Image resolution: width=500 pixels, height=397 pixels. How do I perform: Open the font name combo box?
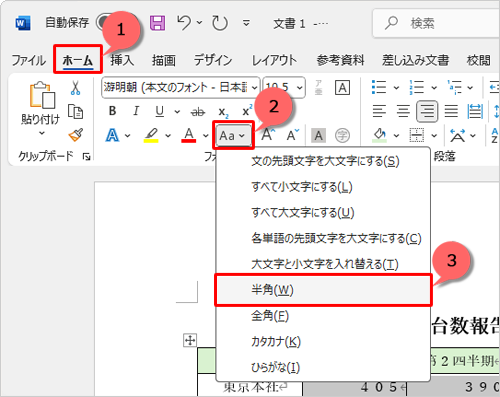coord(180,87)
